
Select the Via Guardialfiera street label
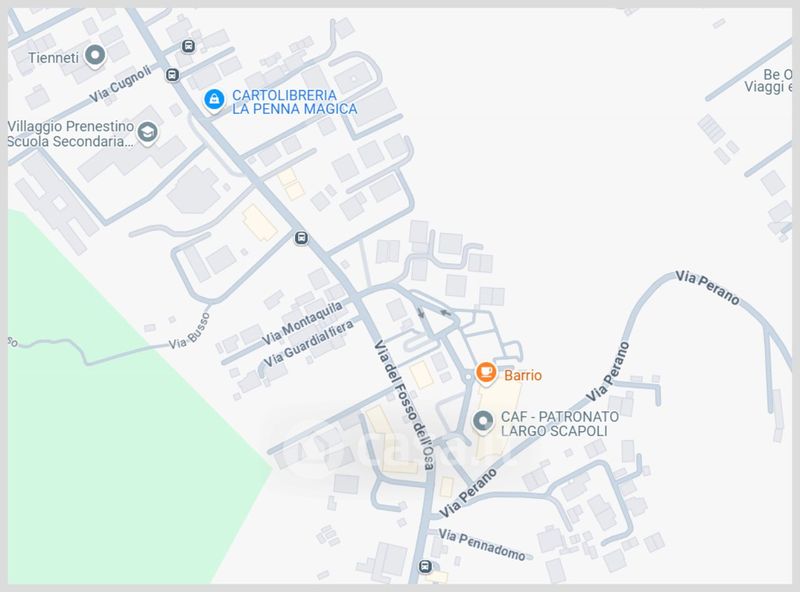(308, 344)
